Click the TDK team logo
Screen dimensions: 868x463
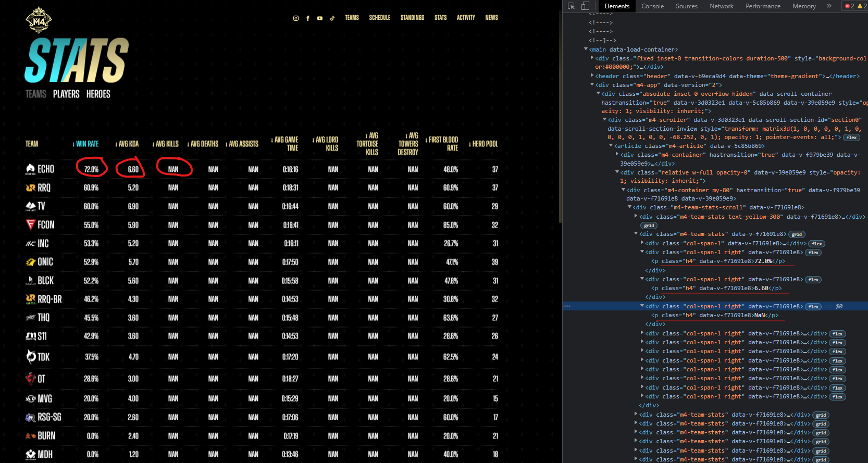tap(31, 356)
